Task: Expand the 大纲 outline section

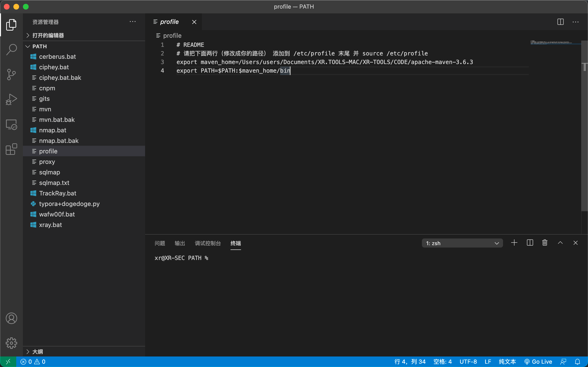Action: click(x=84, y=351)
